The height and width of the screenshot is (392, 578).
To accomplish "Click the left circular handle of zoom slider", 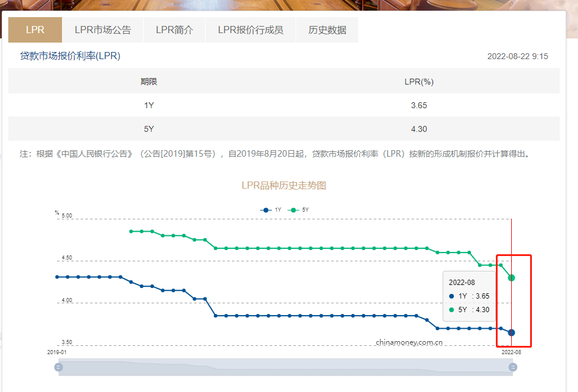I will [x=58, y=367].
